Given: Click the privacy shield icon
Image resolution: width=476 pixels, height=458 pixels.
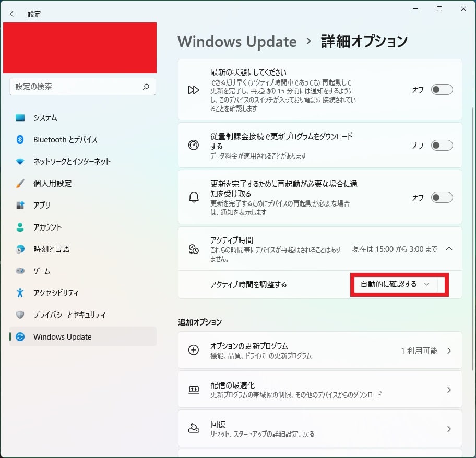Looking at the screenshot, I should coord(20,315).
